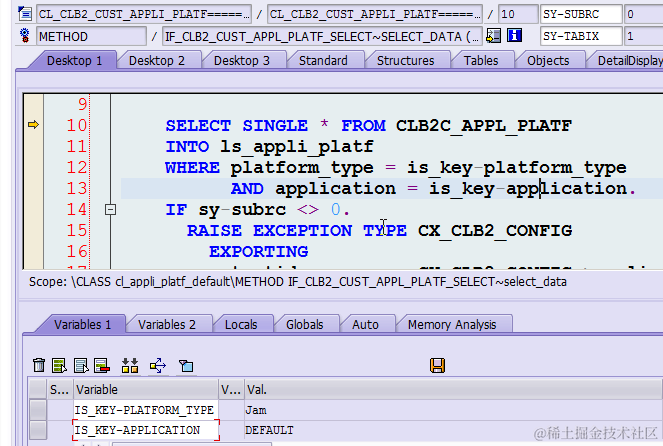Select the Variables 1 tab
The height and width of the screenshot is (446, 663).
(82, 324)
